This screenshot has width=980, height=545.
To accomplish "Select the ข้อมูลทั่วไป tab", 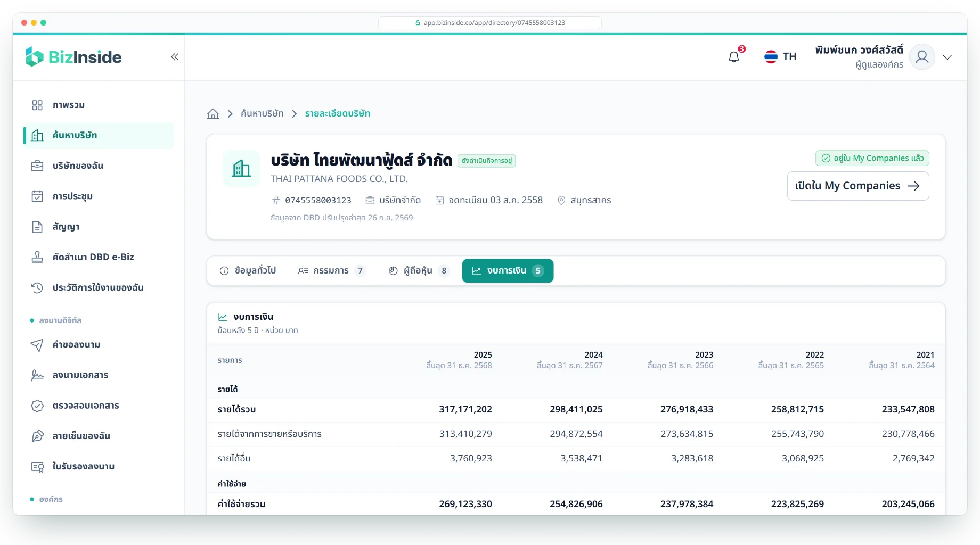I will [x=248, y=270].
